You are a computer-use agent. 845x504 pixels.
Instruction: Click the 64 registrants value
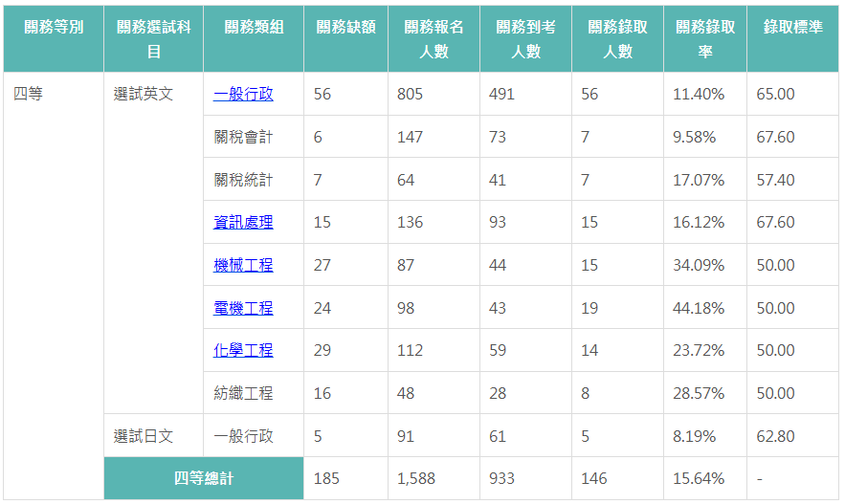[x=406, y=180]
